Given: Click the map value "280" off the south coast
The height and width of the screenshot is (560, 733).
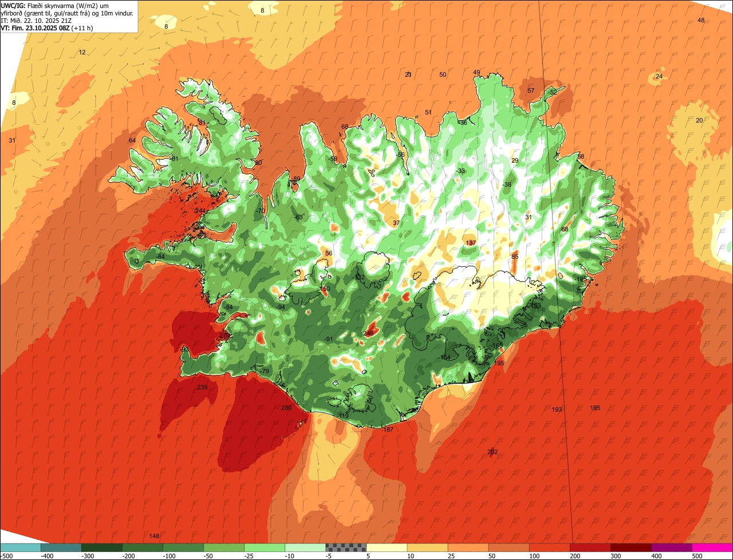Looking at the screenshot, I should 286,408.
